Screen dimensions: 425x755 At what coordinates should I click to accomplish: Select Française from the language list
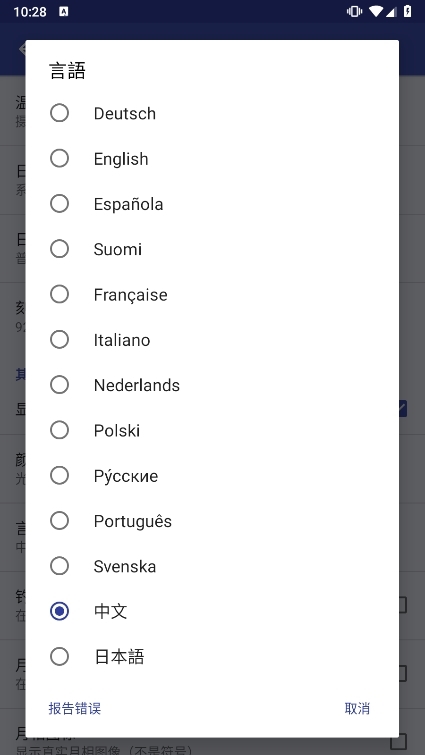click(x=212, y=294)
